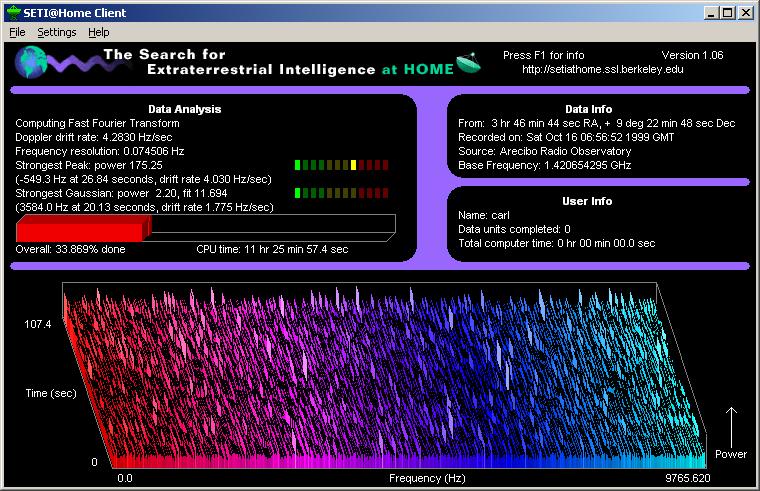Screen dimensions: 760x491
Task: Click the SETI@Home title bar app icon
Action: point(14,13)
